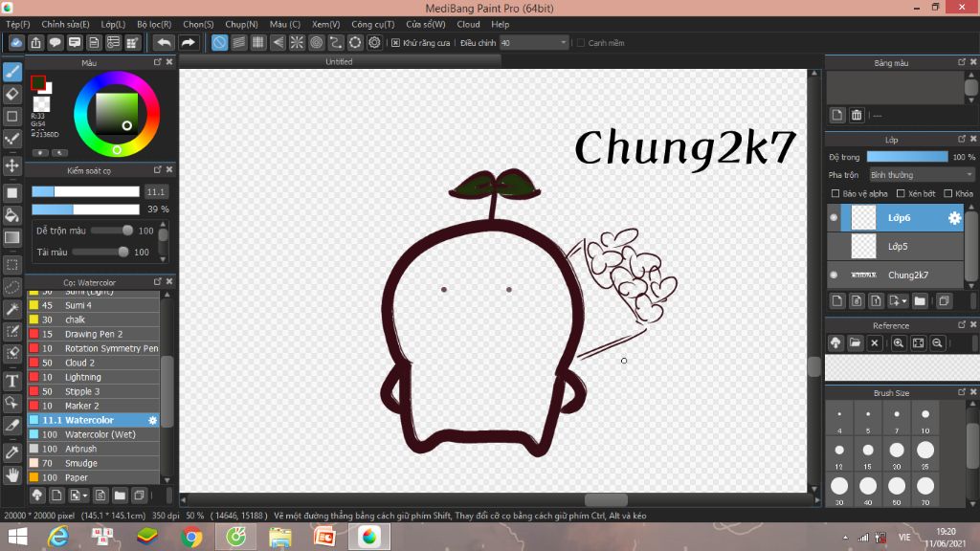Open Pha trộn blend mode dropdown
This screenshot has width=980, height=551.
tap(922, 175)
